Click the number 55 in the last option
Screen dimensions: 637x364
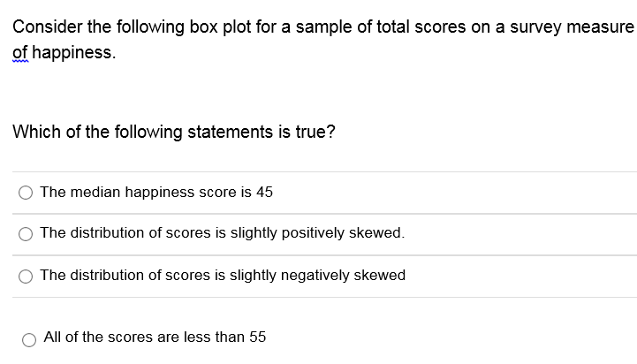point(258,337)
